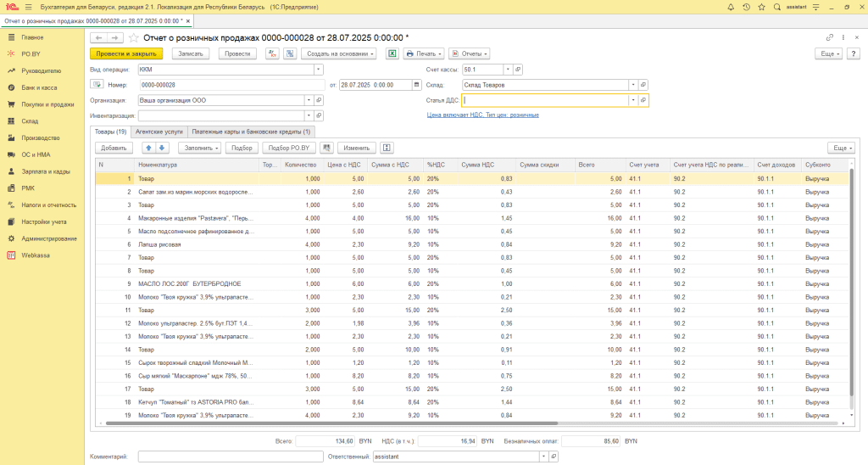Click the Комментарий input field
Screen dimensions: 868x465
tap(231, 457)
